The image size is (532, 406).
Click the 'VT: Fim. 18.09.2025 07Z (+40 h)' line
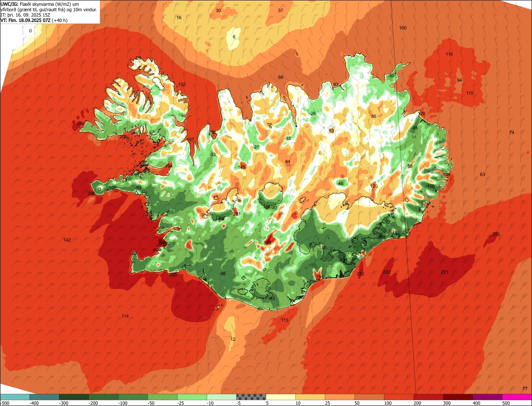(x=34, y=20)
